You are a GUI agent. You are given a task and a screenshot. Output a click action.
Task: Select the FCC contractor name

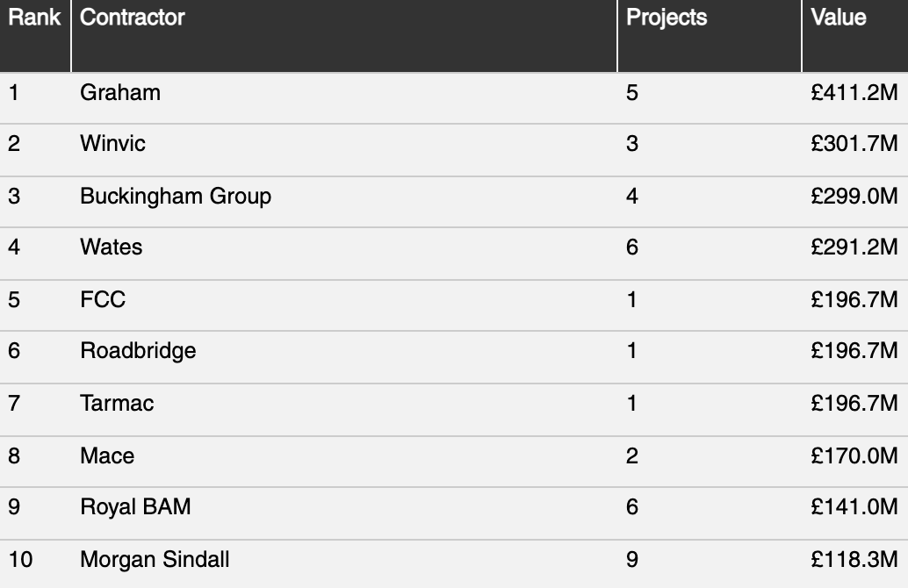point(103,300)
